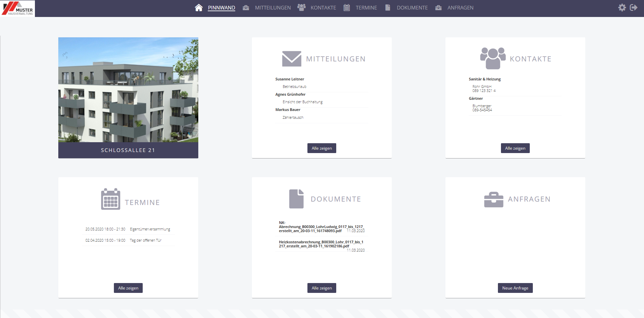Click the calendar icon on the Termine card
This screenshot has height=318, width=644.
coord(110,199)
